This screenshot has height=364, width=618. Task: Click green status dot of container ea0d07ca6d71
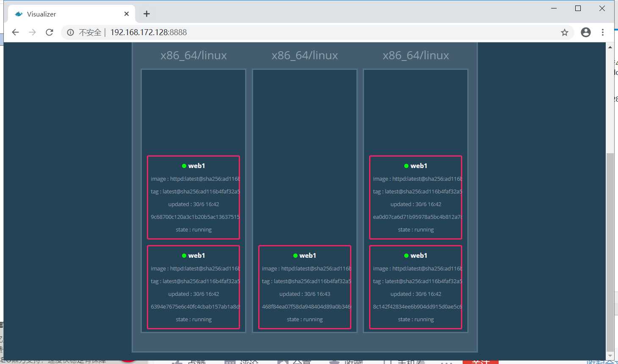[x=406, y=166]
